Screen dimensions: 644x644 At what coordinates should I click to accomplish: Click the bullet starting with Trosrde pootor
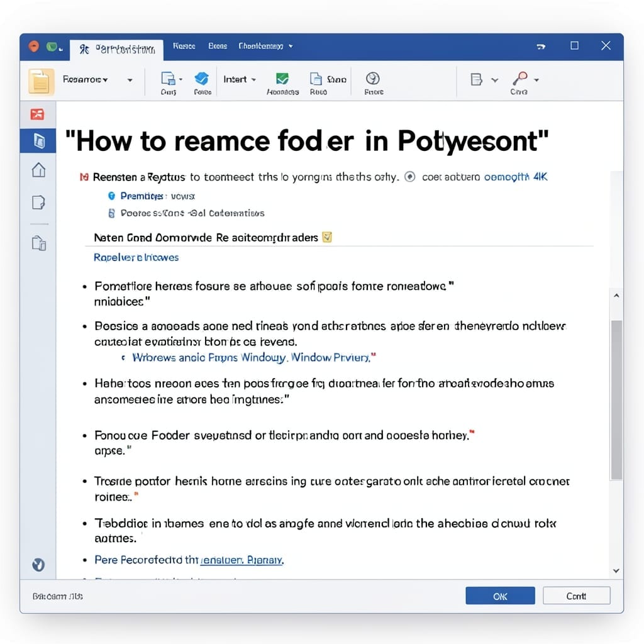click(331, 489)
